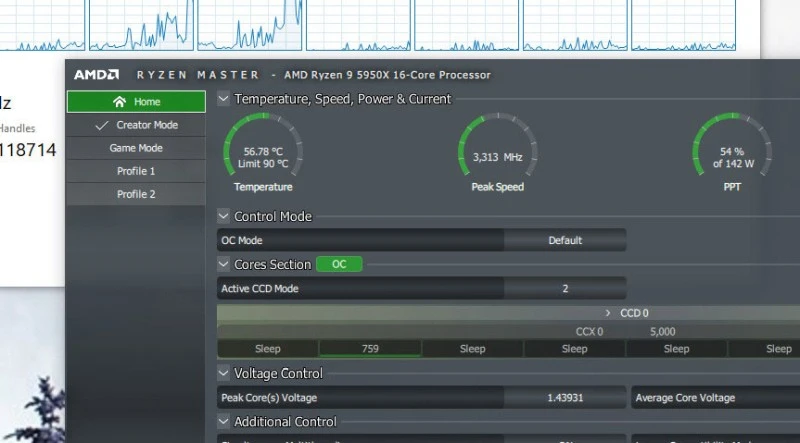Image resolution: width=800 pixels, height=443 pixels.
Task: Open Profile 1
Action: coord(136,171)
